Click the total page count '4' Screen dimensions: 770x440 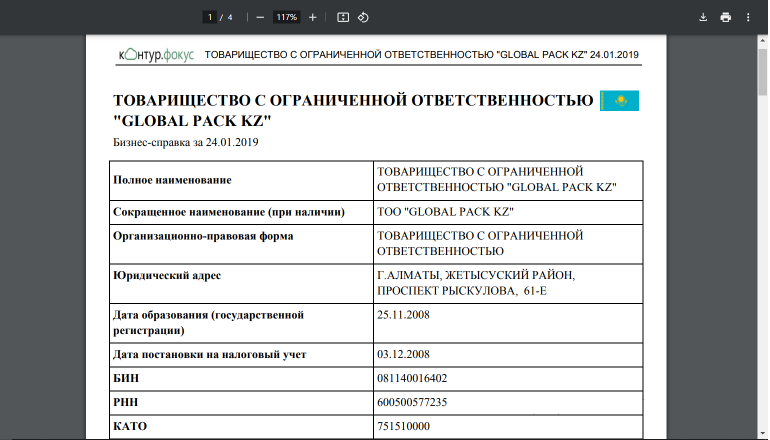(x=230, y=17)
